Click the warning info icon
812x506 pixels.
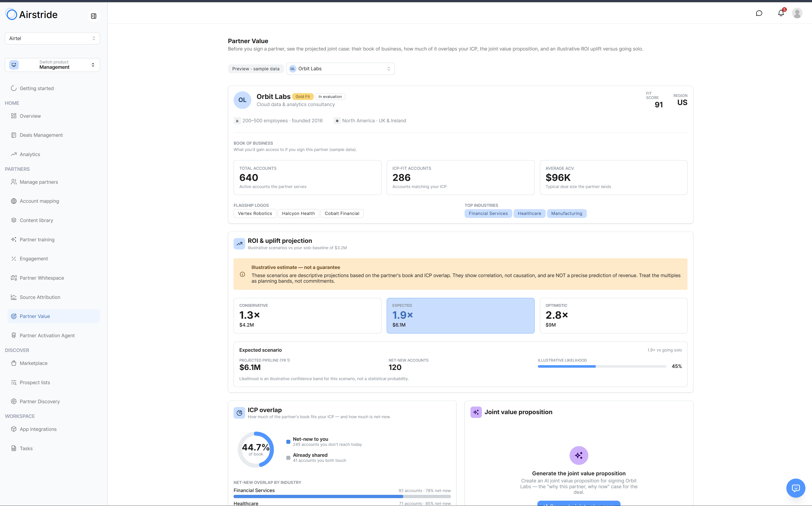pyautogui.click(x=242, y=274)
